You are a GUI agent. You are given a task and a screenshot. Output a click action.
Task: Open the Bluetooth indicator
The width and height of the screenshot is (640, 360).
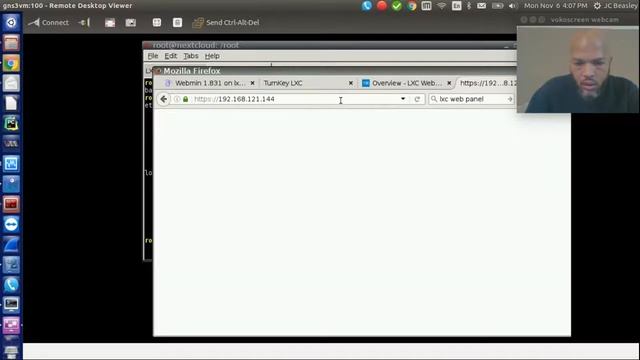point(469,6)
